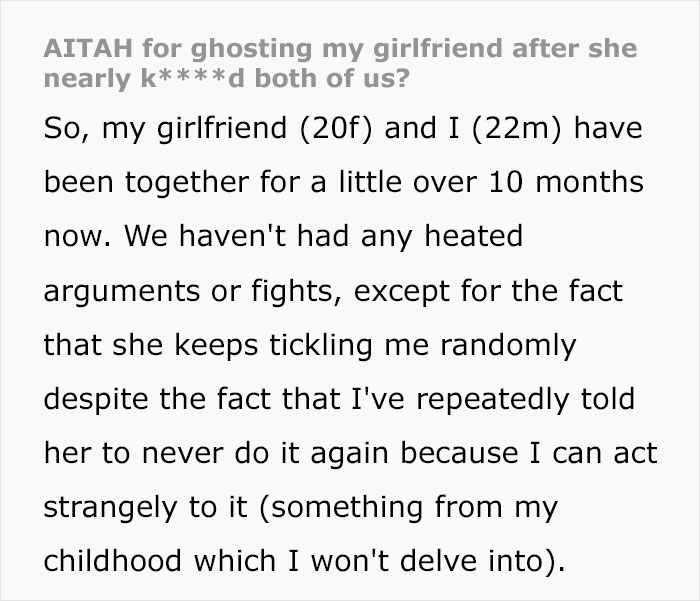Click the phrase "both of us?" in the title

coord(332,78)
